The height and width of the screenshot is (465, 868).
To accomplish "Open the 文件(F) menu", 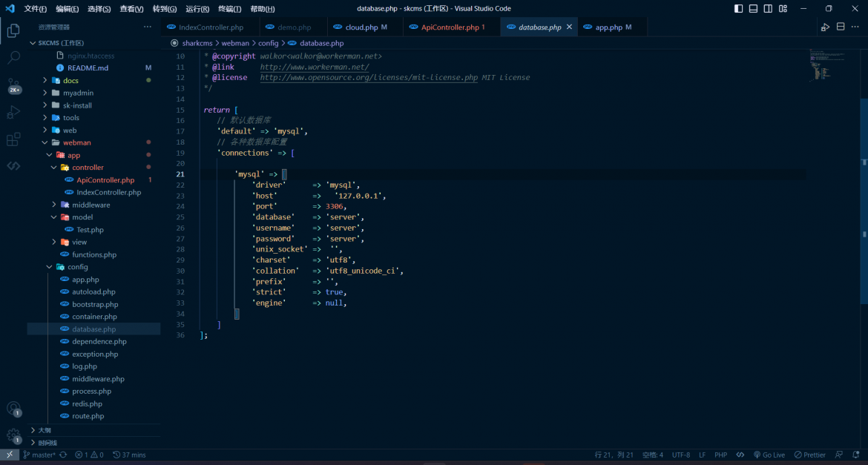I will click(36, 9).
